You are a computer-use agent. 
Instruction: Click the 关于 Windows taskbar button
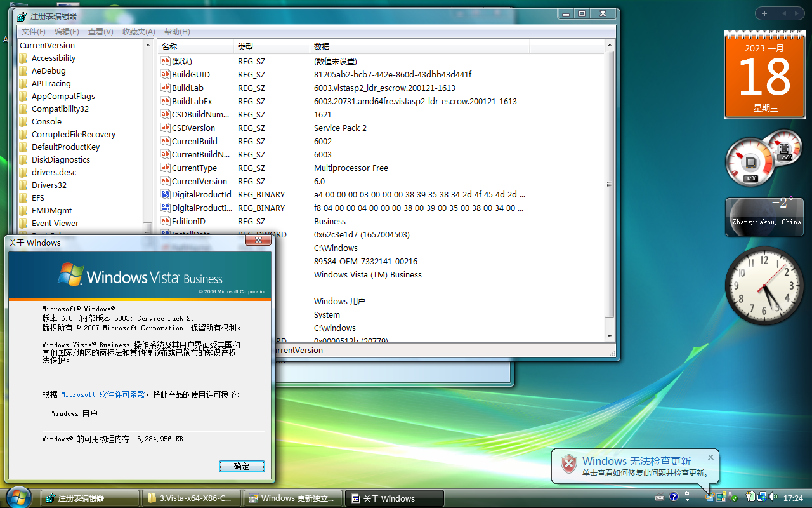(x=395, y=498)
